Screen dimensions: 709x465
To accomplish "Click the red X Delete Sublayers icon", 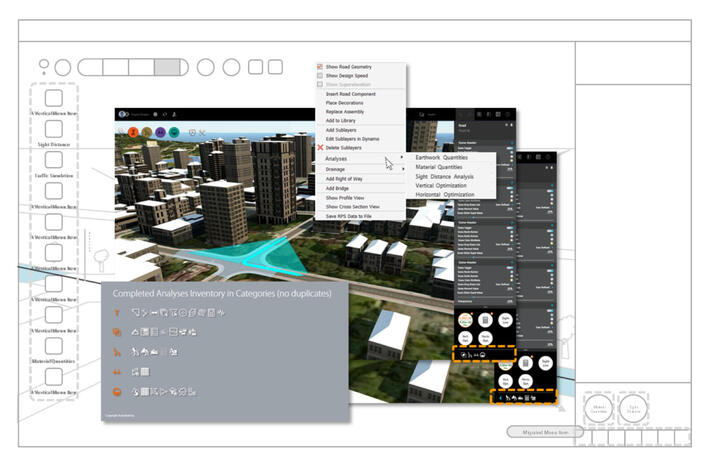I will (x=320, y=148).
